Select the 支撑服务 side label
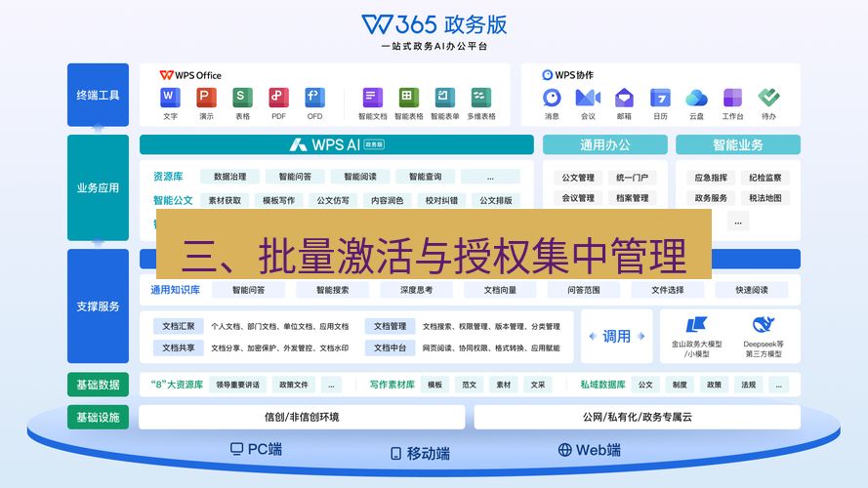 (98, 305)
